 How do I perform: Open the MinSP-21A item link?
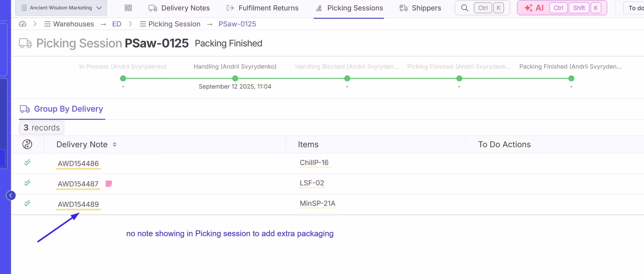coord(317,203)
